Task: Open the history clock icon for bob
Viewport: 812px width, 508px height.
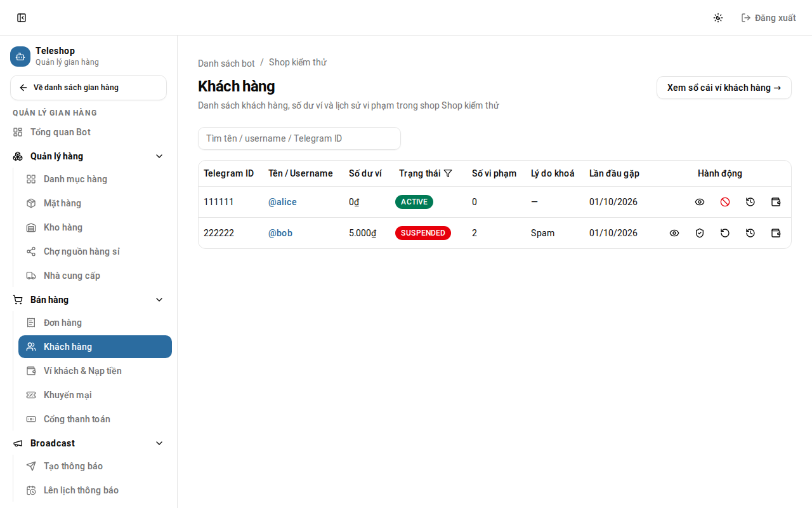Action: [750, 233]
